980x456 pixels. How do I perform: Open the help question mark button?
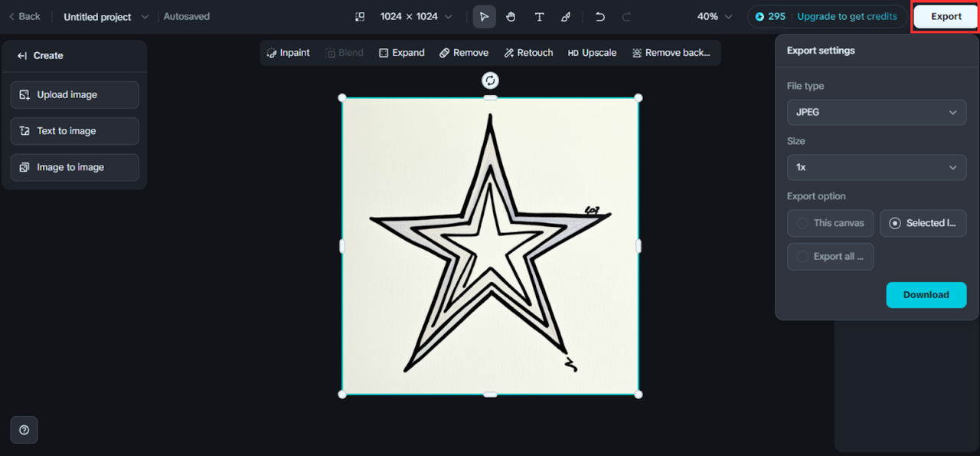[24, 430]
